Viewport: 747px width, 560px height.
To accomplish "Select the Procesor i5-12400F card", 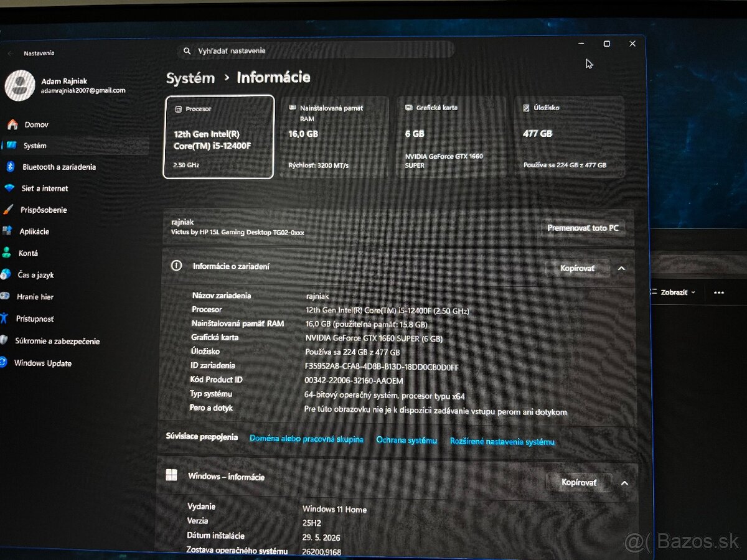I will click(x=218, y=137).
